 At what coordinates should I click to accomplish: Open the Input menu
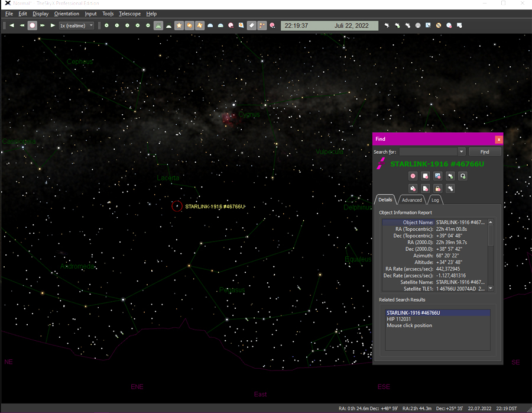click(90, 14)
